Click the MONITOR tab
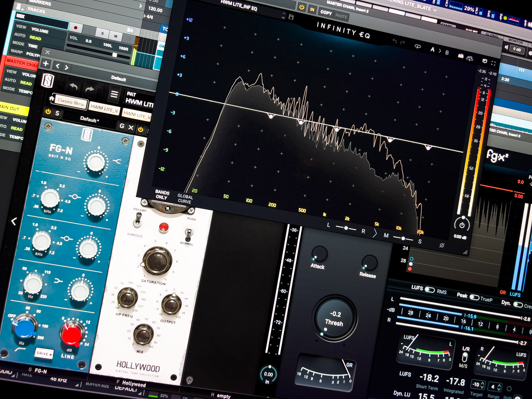The height and width of the screenshot is (399, 532). [515, 42]
